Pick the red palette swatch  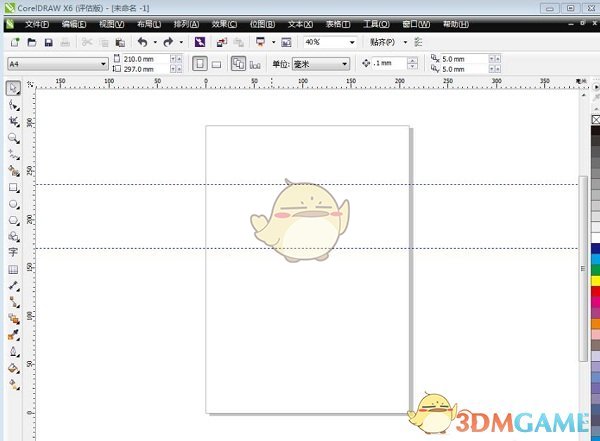pos(596,291)
